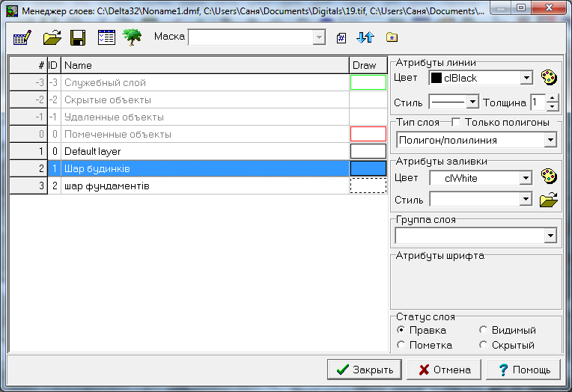The width and height of the screenshot is (572, 392).
Task: Select the 'шар фундаментів' layer row
Action: [x=199, y=186]
